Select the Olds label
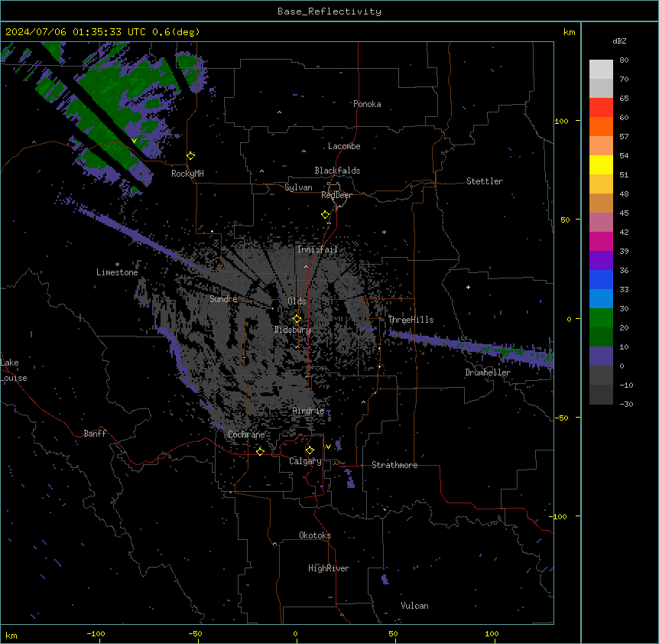 [297, 301]
